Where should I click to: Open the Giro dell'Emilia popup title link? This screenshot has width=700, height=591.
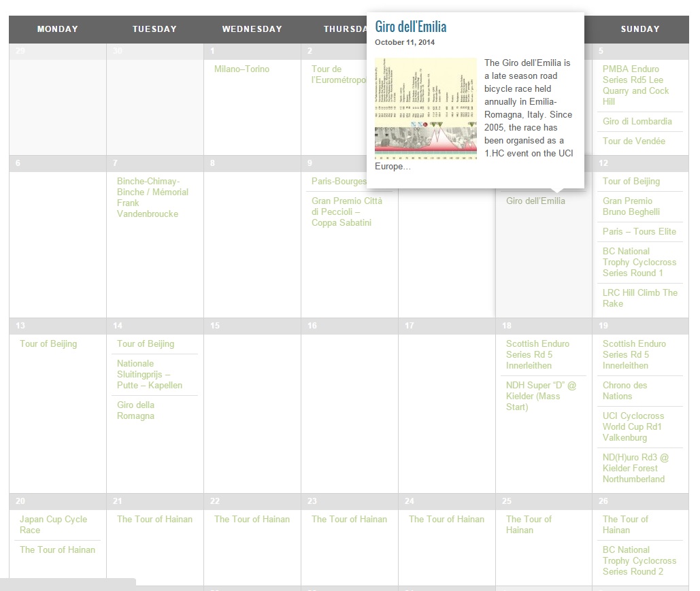pyautogui.click(x=411, y=27)
